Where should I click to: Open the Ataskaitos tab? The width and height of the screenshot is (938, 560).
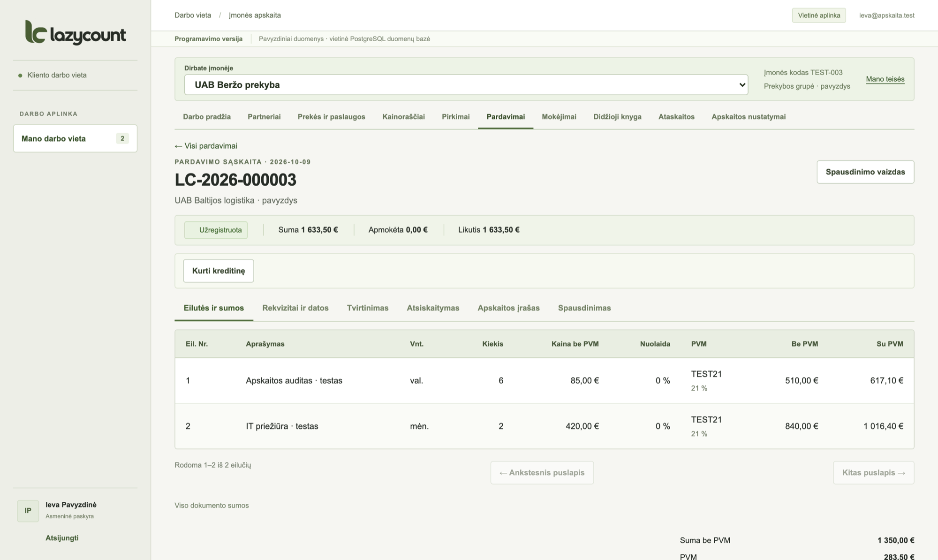click(x=676, y=117)
